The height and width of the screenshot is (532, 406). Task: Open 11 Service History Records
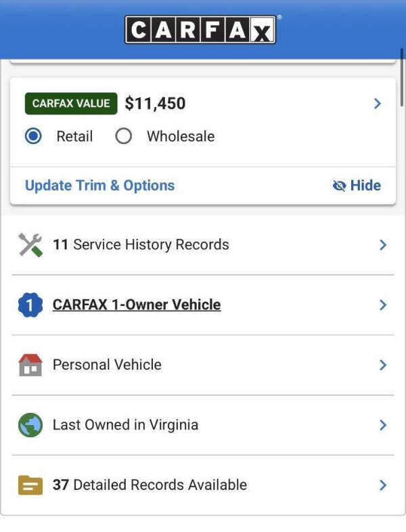coord(203,244)
